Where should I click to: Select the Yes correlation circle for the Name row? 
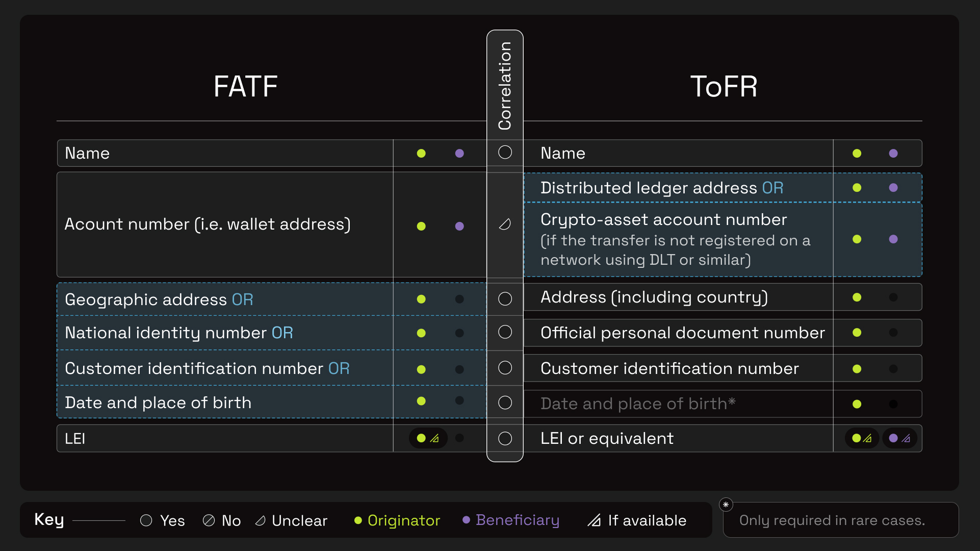point(505,153)
